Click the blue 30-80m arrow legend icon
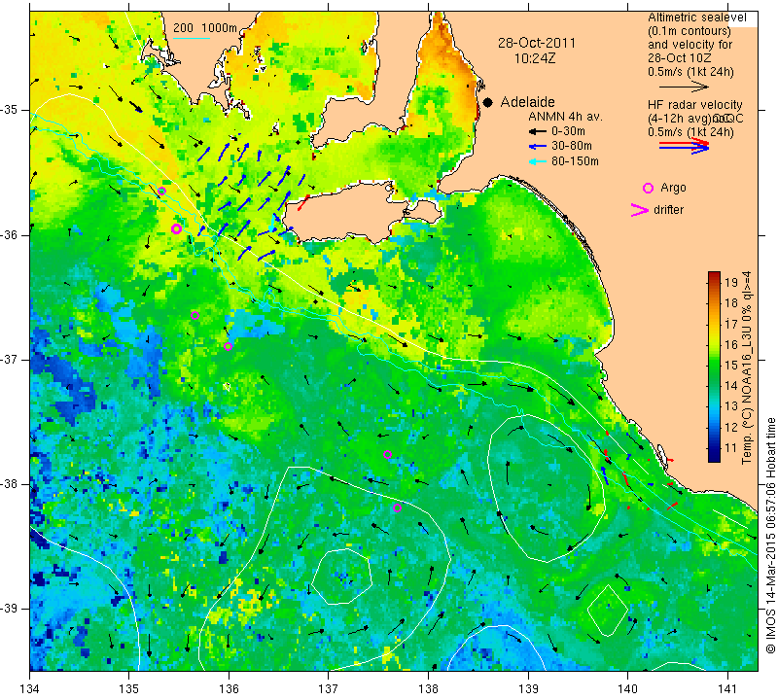Image resolution: width=778 pixels, height=700 pixels. (537, 147)
